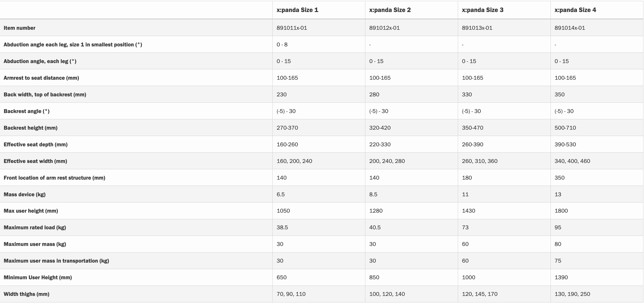Click the 0 - 8 abduction angle value
This screenshot has height=303, width=644.
coord(282,44)
